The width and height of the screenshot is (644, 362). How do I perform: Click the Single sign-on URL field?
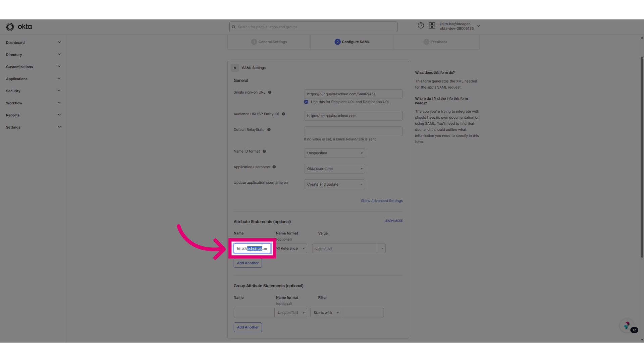coord(353,94)
